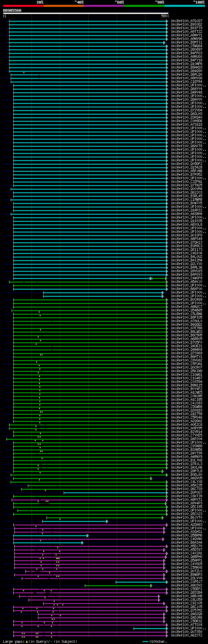208x644 pixels.
Task: Click label UniRef100_Q5DF2
Action: tap(187, 164)
